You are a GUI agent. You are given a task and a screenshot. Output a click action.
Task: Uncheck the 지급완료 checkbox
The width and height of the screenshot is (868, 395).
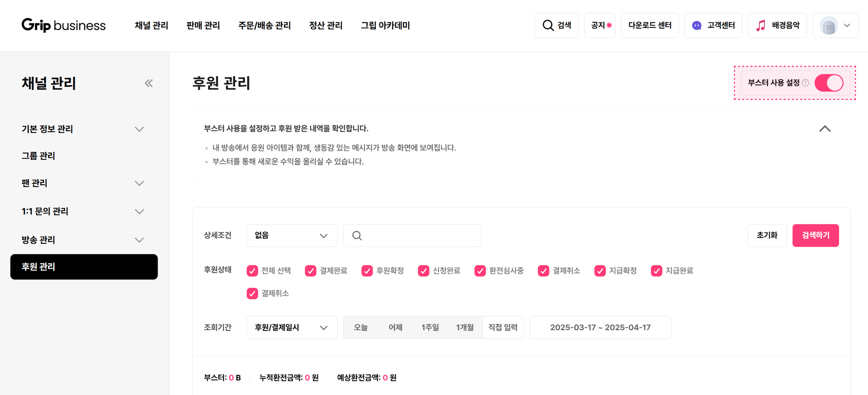pos(656,271)
